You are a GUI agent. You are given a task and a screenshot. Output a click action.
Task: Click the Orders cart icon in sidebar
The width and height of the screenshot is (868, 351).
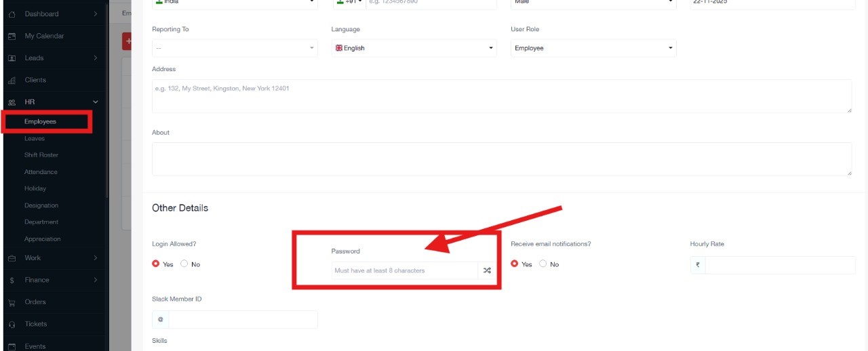pyautogui.click(x=12, y=302)
